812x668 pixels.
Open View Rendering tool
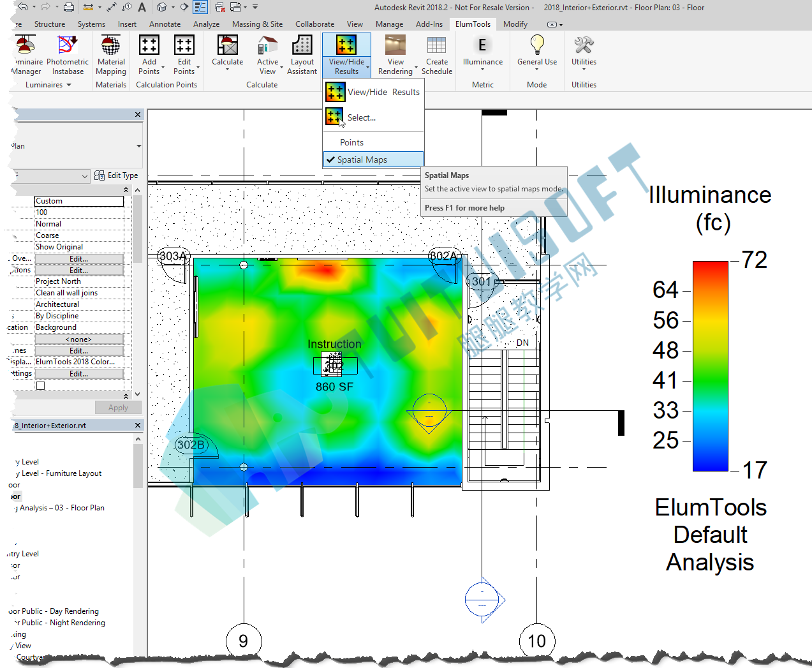[395, 56]
